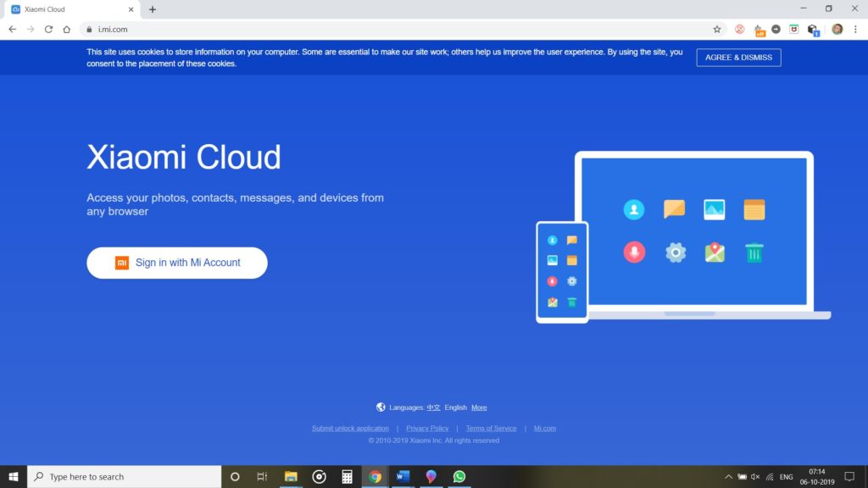Click the muted volume icon in tray

pyautogui.click(x=755, y=476)
